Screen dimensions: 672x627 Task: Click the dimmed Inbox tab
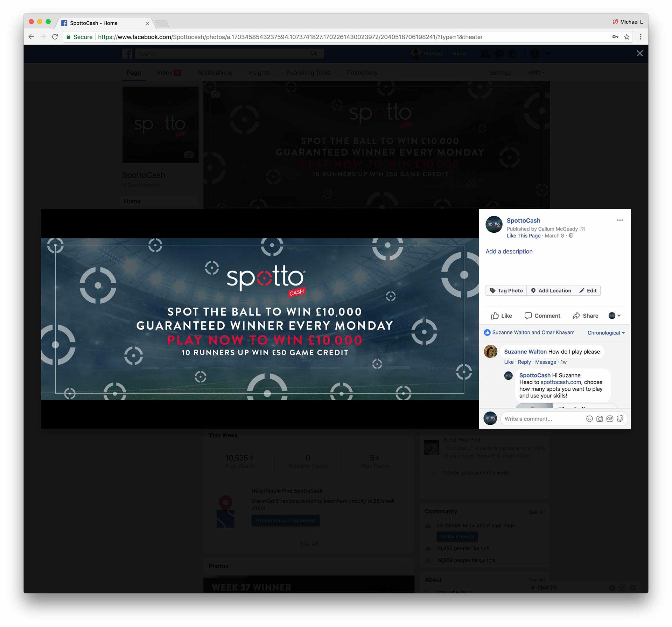(169, 73)
